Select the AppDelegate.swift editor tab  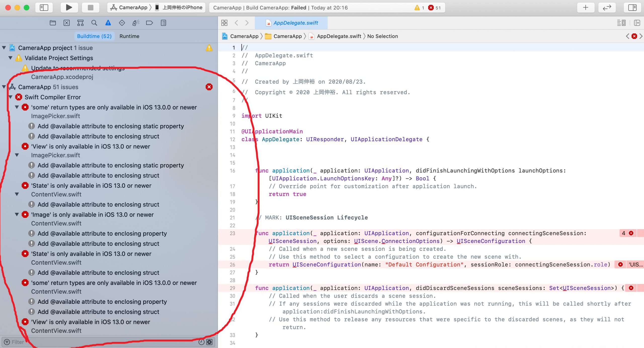291,23
